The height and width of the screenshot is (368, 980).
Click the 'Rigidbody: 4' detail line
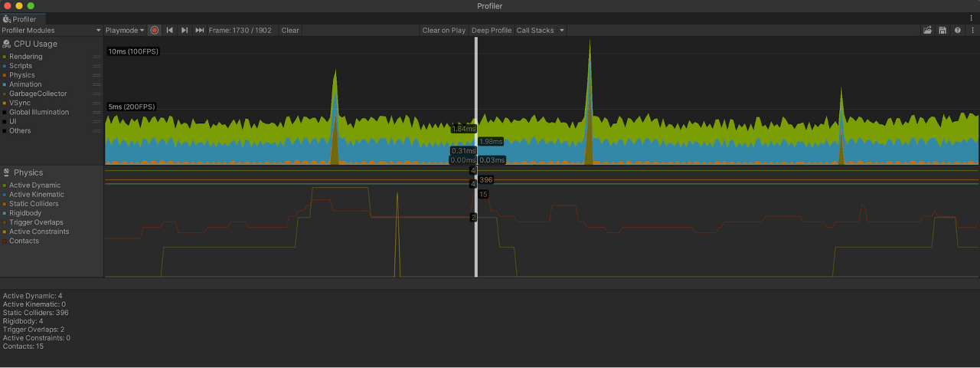point(23,321)
